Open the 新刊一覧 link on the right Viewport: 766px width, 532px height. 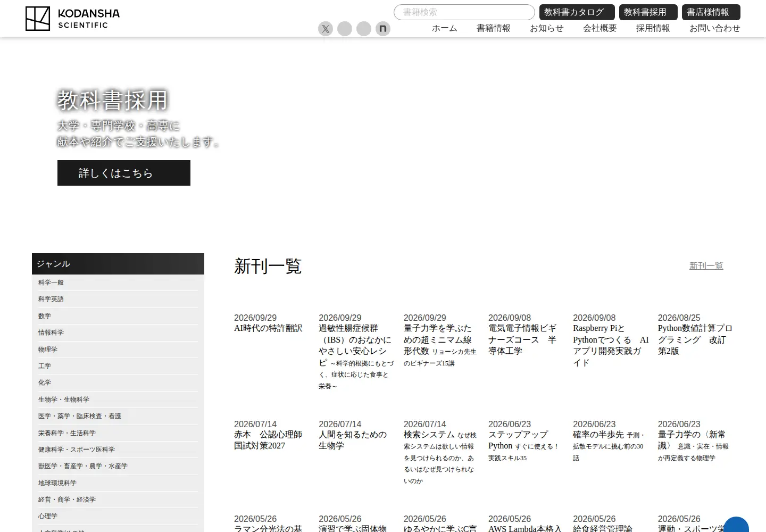(x=706, y=265)
